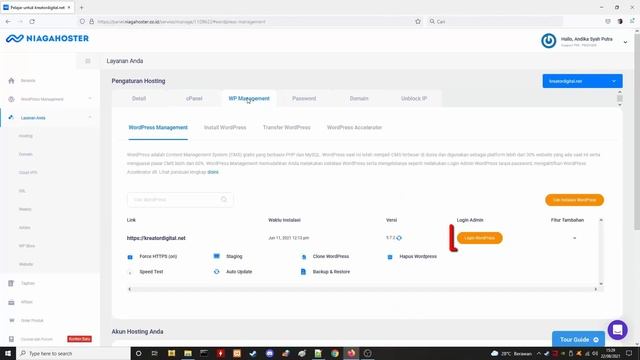
Task: Toggle the sidebar hamburger menu icon
Action: click(88, 61)
